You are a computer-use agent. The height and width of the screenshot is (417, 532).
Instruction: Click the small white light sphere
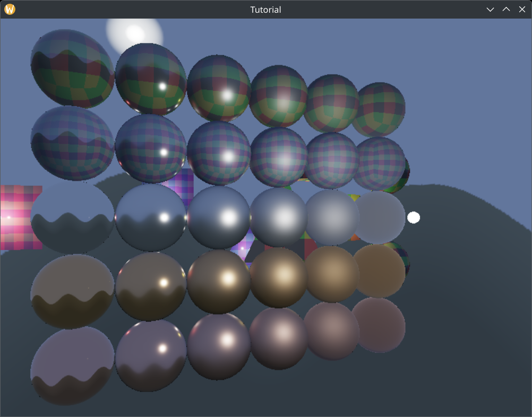[x=413, y=217]
